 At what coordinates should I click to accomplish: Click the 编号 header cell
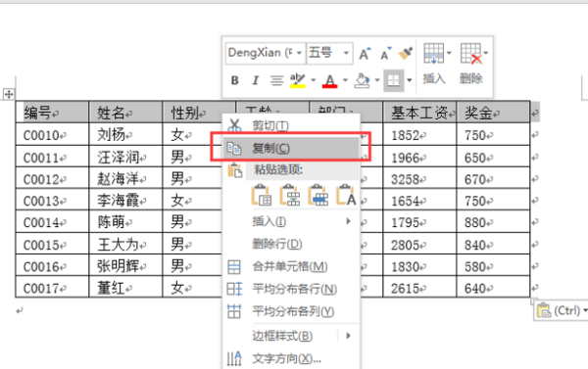(52, 112)
